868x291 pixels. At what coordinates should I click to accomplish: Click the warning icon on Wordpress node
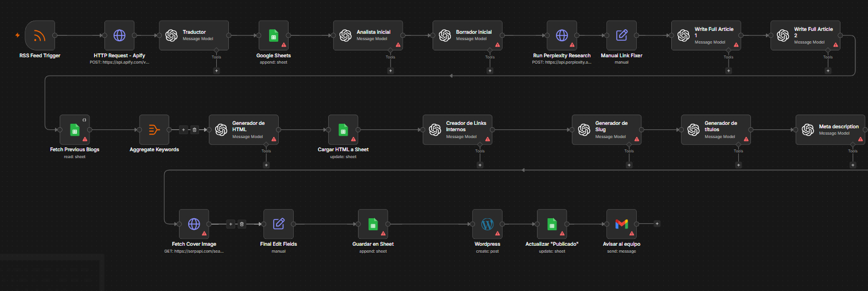pyautogui.click(x=497, y=234)
